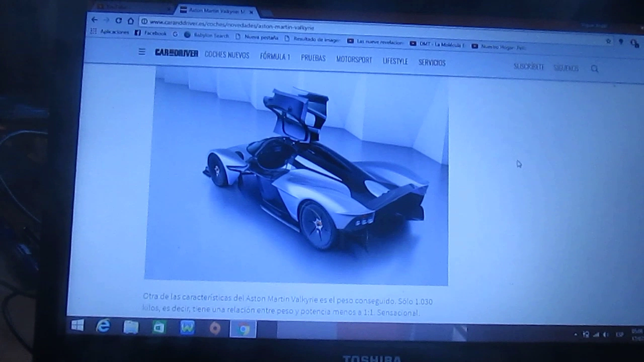Open the Nuestro Hogar bookmark
This screenshot has height=362, width=644.
click(x=499, y=47)
